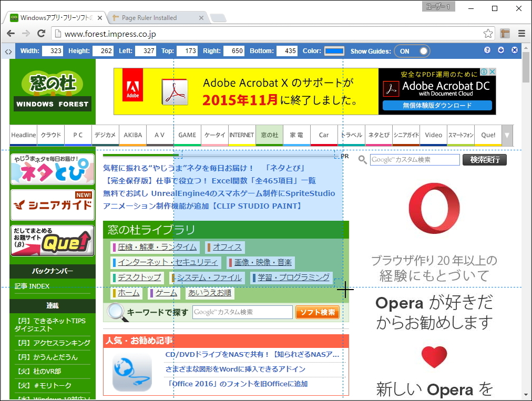Open the Chrome hamburger menu

pos(522,33)
